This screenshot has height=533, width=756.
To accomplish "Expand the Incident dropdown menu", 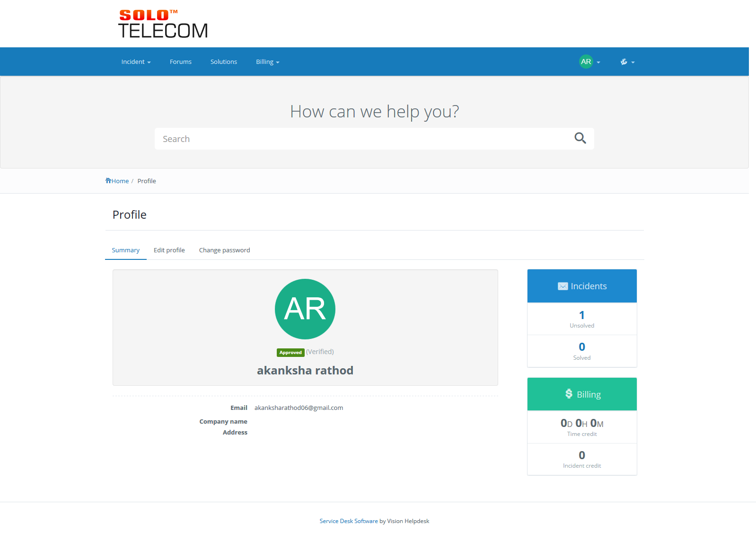I will (136, 62).
